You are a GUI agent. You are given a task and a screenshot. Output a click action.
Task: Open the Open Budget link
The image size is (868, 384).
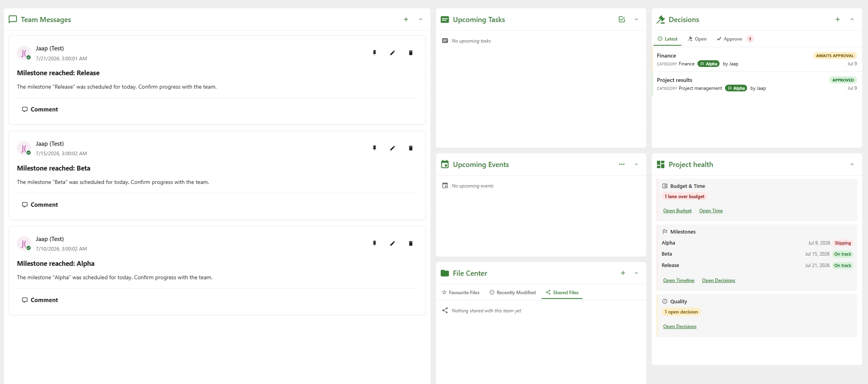[x=677, y=211]
